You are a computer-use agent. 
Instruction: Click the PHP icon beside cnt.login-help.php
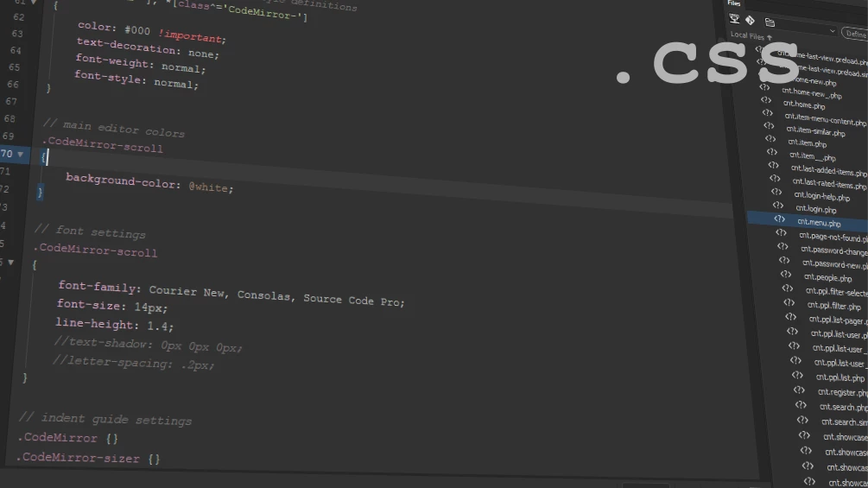[x=776, y=192]
